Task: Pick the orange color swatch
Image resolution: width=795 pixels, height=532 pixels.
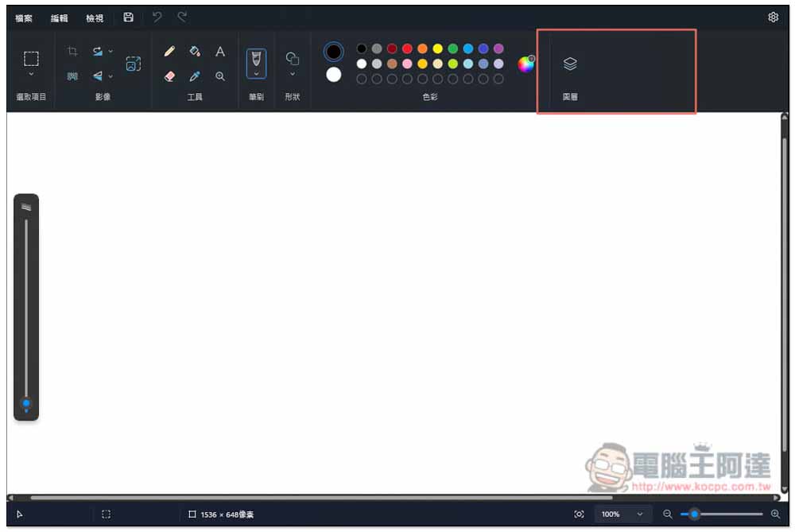Action: tap(422, 49)
